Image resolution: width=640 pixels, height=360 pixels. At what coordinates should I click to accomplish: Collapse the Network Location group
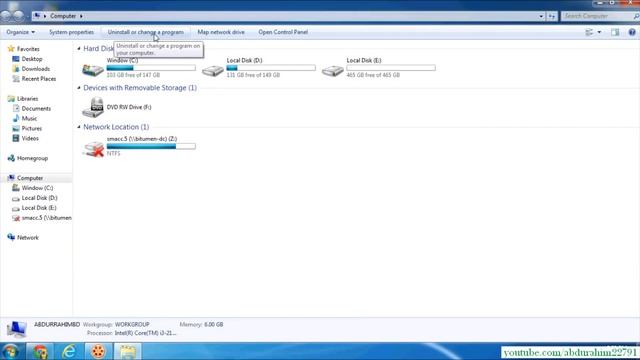79,127
